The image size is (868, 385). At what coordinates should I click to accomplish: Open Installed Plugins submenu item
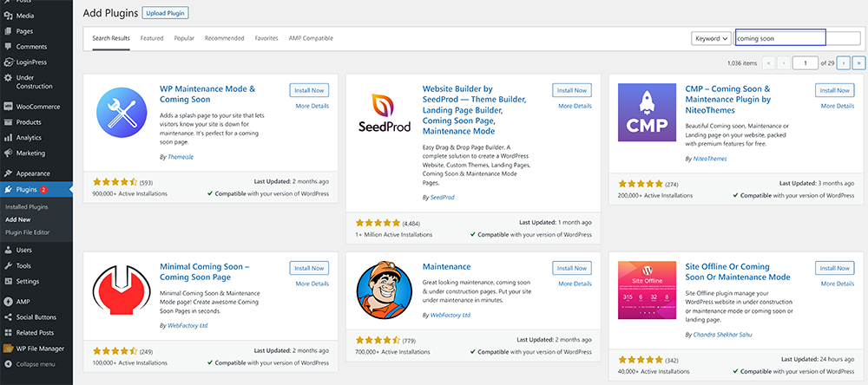tap(27, 207)
